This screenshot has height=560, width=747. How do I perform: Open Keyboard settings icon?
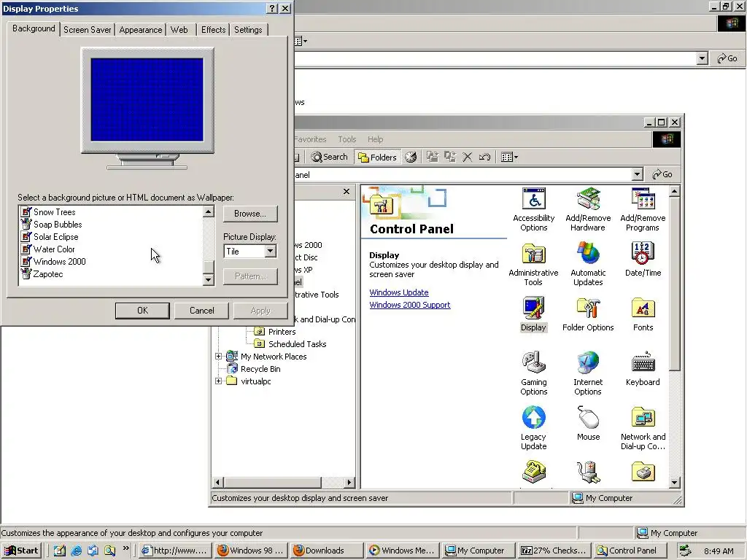click(643, 369)
